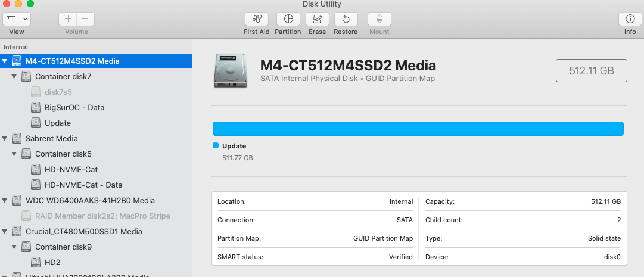
Task: Add a volume with plus button
Action: coord(68,19)
